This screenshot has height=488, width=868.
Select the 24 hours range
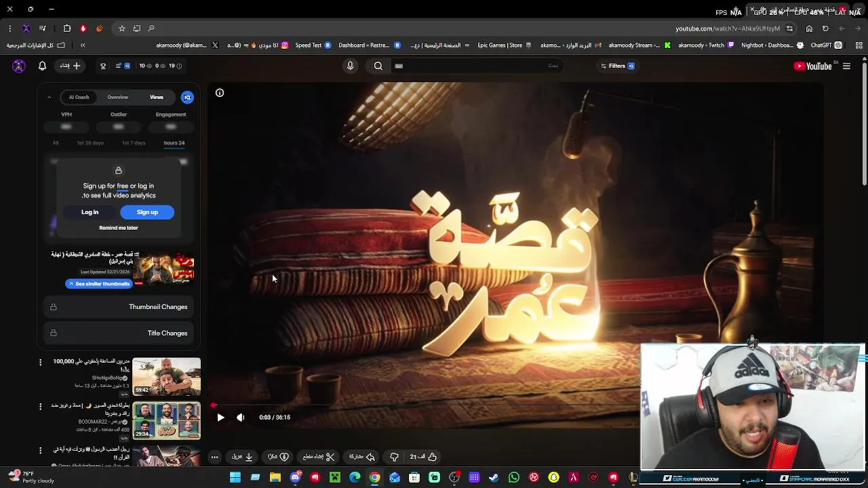174,143
